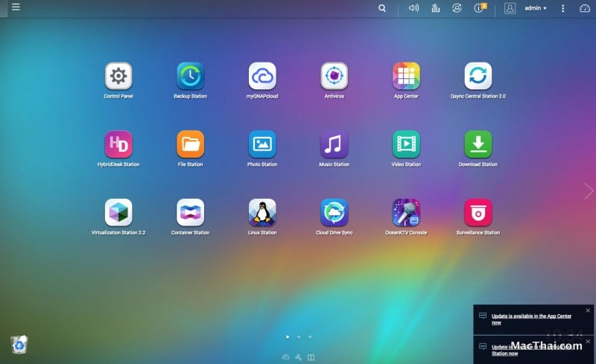The image size is (596, 364).
Task: Switch to the third desktop page dot
Action: coord(310,336)
